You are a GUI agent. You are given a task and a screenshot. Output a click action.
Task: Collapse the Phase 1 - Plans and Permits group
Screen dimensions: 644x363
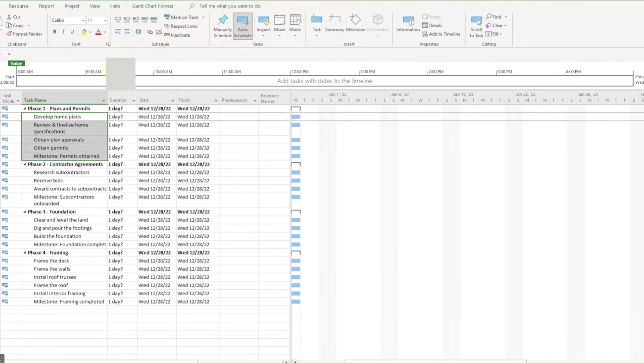[x=25, y=109]
